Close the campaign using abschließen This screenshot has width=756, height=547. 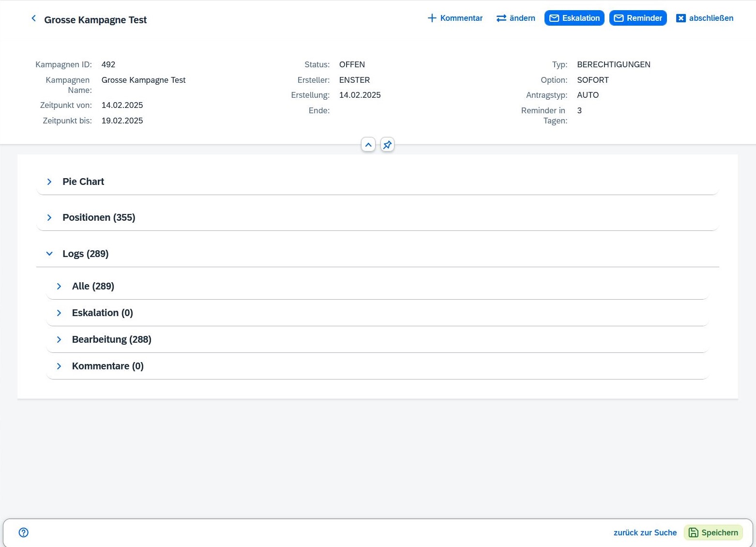pos(705,18)
